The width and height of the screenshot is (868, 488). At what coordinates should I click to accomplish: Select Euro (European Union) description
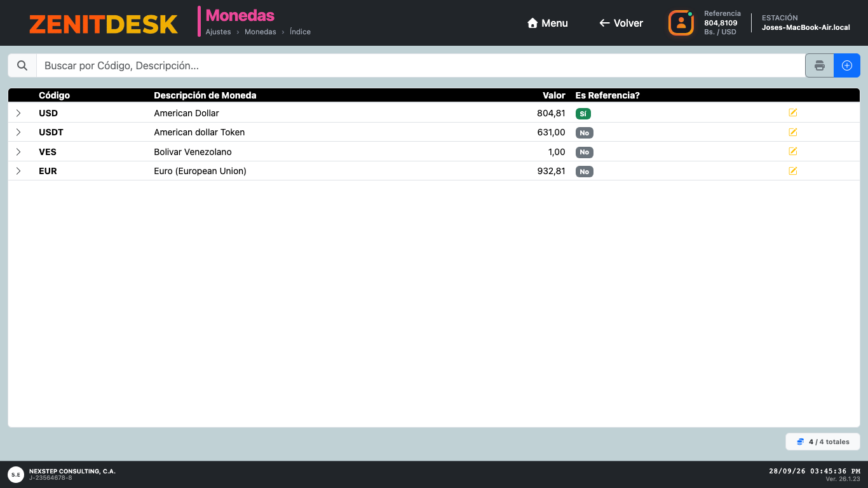click(200, 171)
